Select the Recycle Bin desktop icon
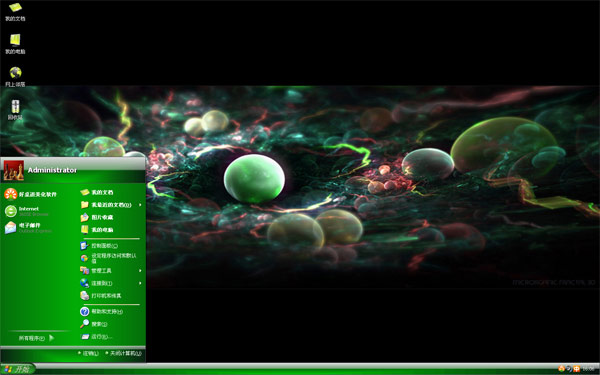600x375 pixels. (15, 110)
